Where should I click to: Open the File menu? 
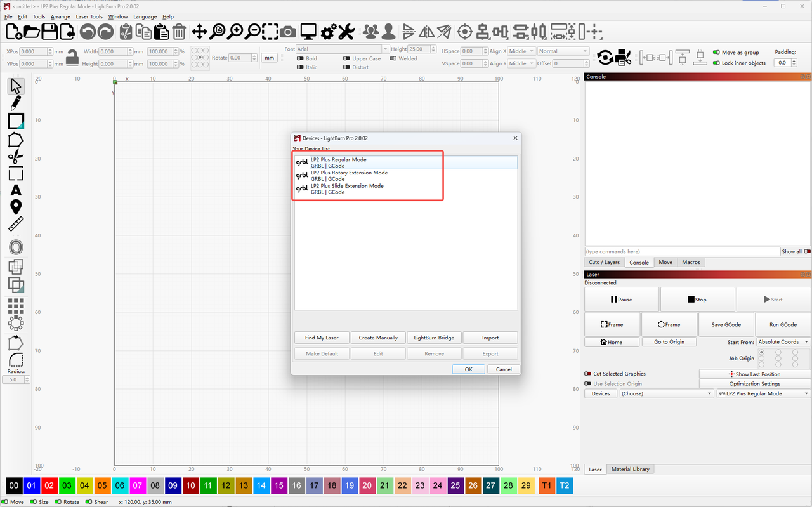pos(8,16)
